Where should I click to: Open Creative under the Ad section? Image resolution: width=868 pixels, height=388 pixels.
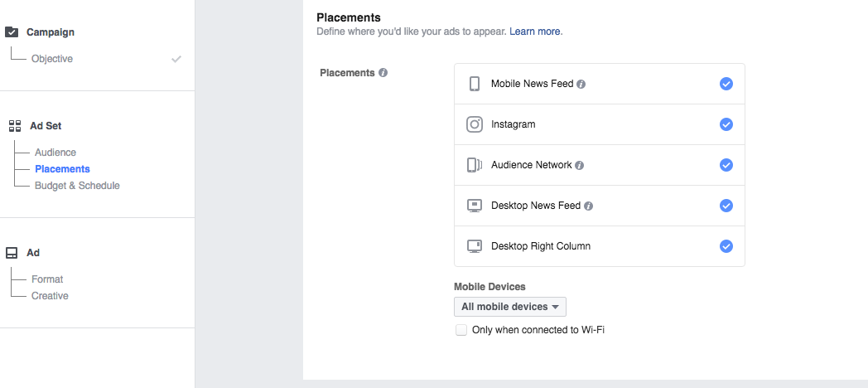(50, 296)
